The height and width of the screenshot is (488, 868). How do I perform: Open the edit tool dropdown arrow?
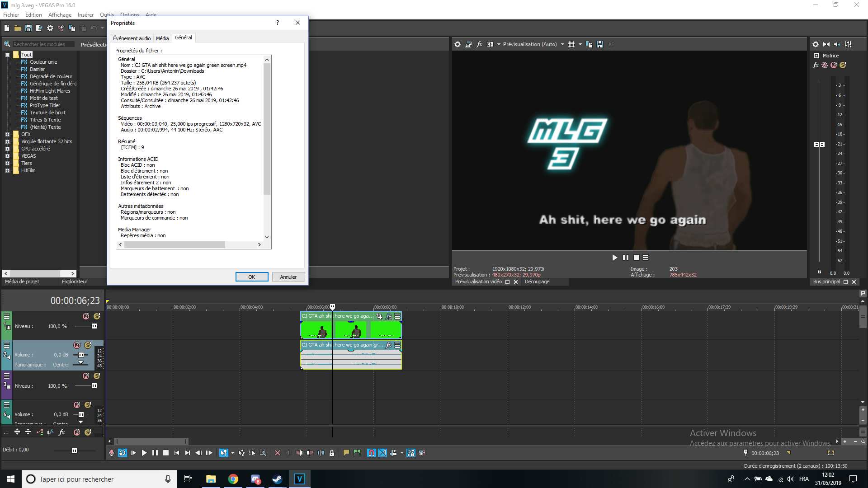(232, 453)
